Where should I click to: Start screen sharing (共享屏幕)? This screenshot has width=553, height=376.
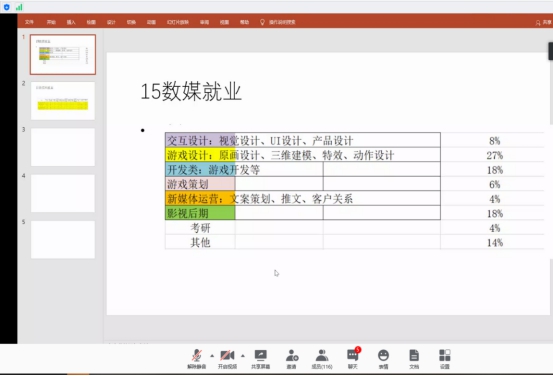pos(261,359)
